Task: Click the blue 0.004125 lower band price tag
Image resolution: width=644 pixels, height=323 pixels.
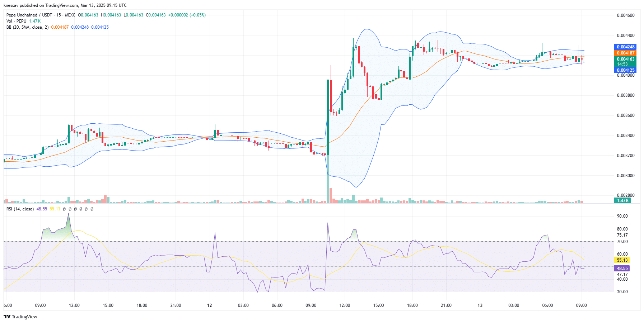Action: click(x=626, y=70)
